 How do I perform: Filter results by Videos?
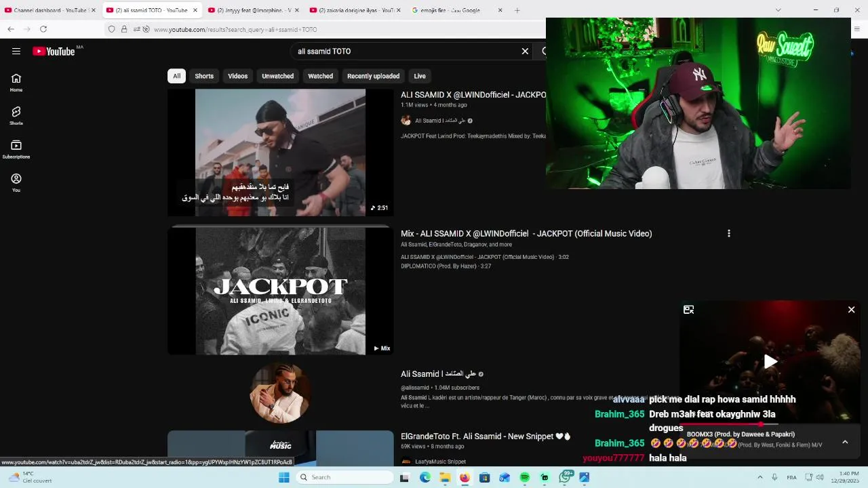237,76
